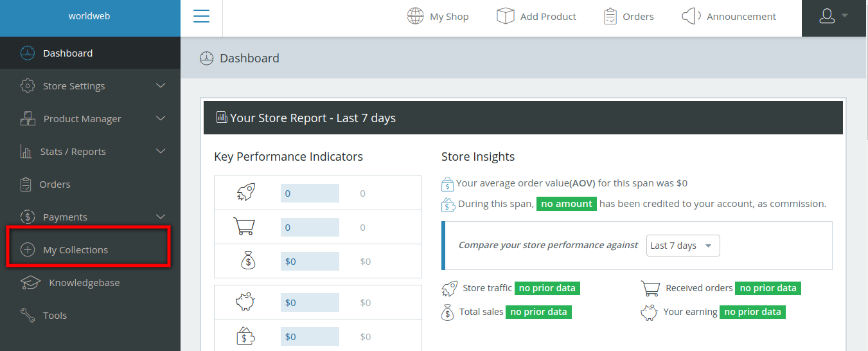Screen dimensions: 868x351
Task: Click the worldweb store name header
Action: [89, 17]
